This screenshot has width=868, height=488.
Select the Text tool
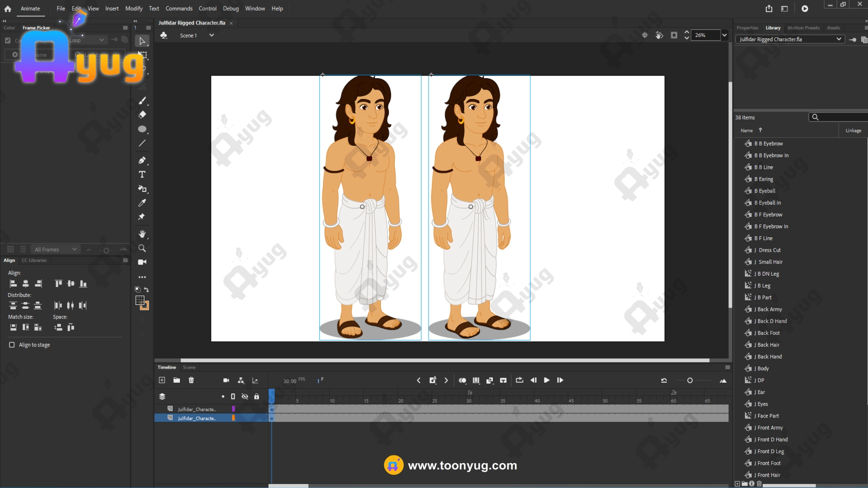coord(142,174)
